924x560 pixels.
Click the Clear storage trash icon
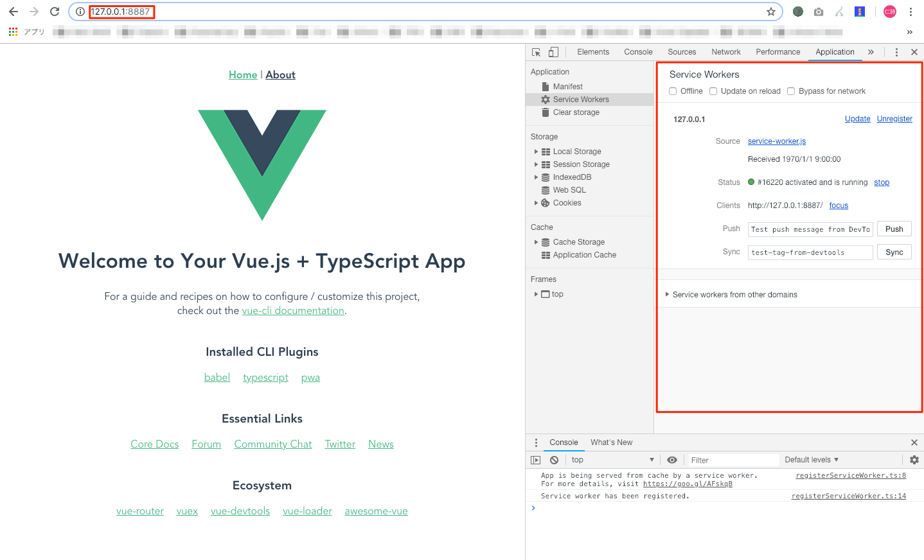545,112
